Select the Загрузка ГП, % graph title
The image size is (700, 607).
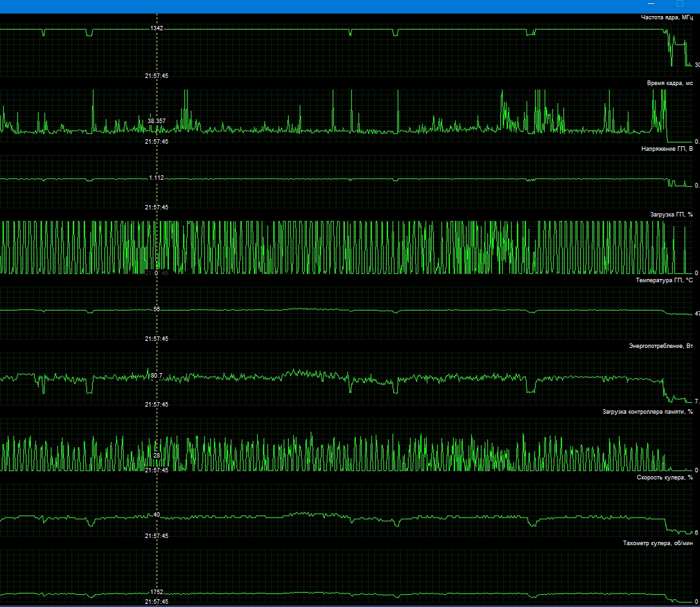click(x=672, y=215)
